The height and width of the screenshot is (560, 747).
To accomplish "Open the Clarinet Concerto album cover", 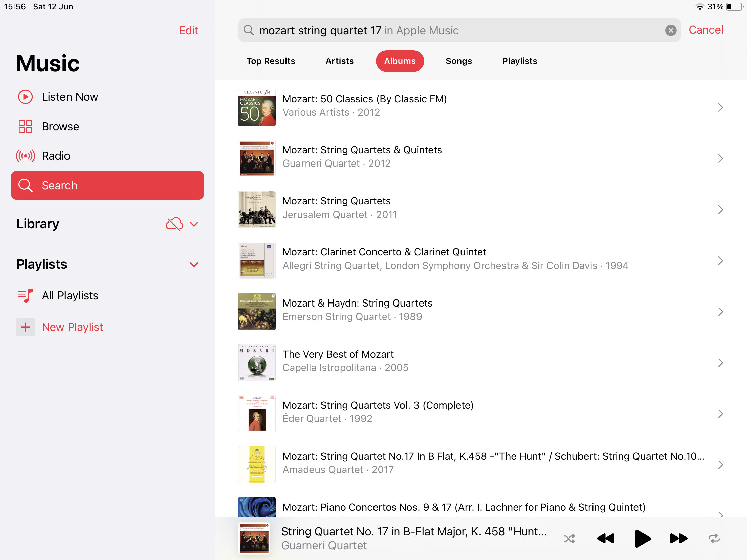I will tap(257, 261).
